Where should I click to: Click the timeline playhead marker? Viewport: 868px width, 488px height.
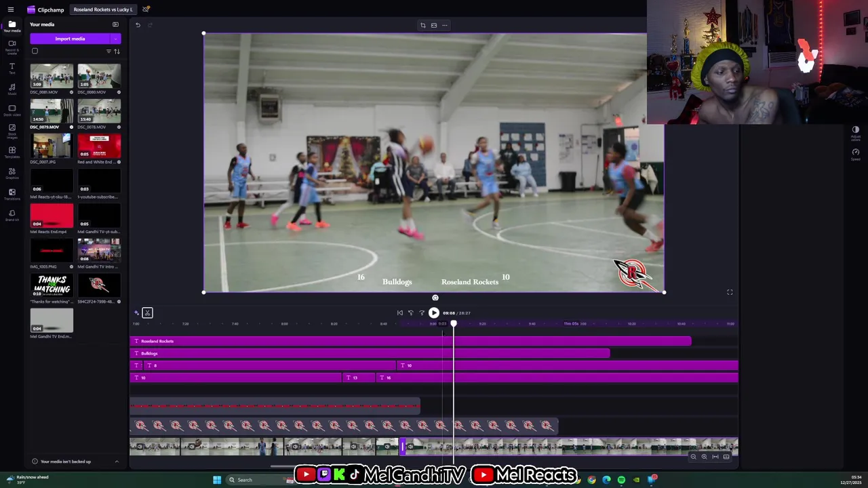pos(454,323)
